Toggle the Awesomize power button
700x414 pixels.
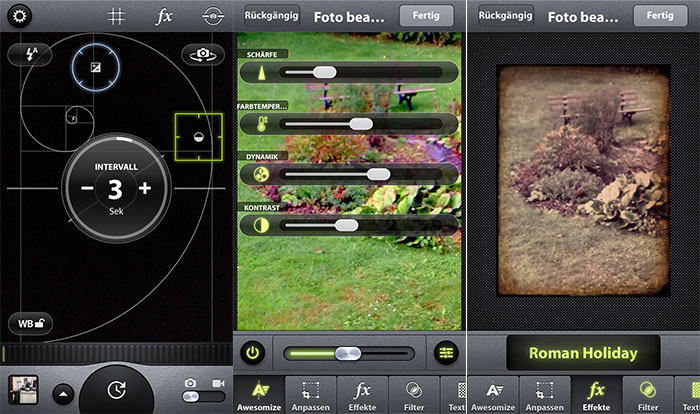pos(253,353)
